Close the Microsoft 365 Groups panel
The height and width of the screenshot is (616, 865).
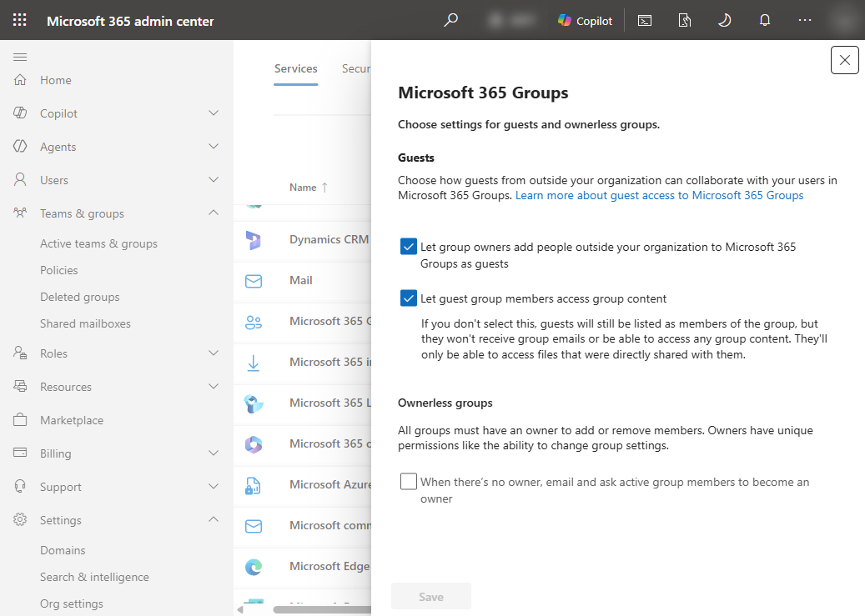[x=845, y=60]
